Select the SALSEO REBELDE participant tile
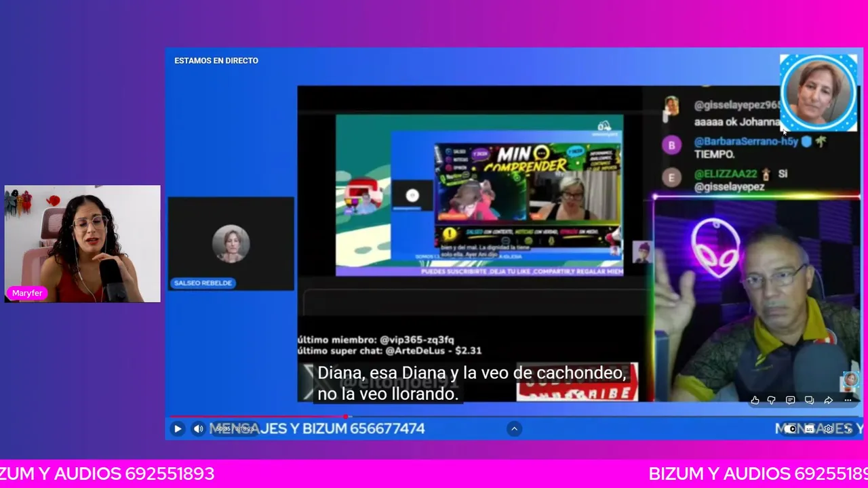 click(231, 243)
